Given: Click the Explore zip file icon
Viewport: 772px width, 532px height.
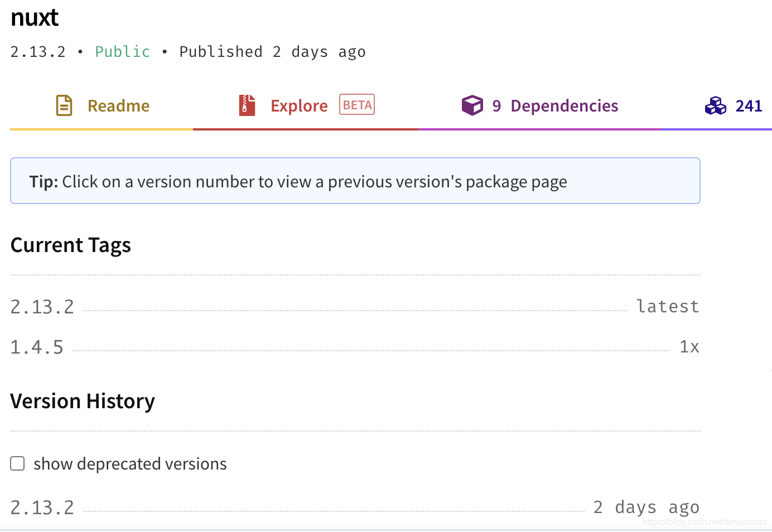Looking at the screenshot, I should (x=247, y=105).
